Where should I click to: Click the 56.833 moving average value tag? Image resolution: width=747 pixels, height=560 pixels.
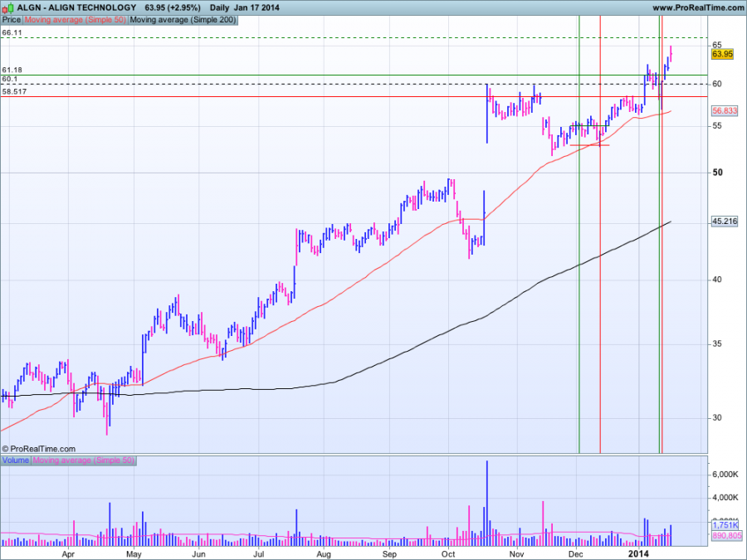click(x=725, y=111)
